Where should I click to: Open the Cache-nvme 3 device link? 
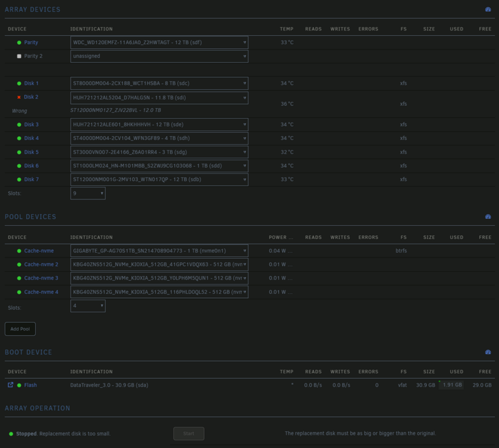[41, 278]
